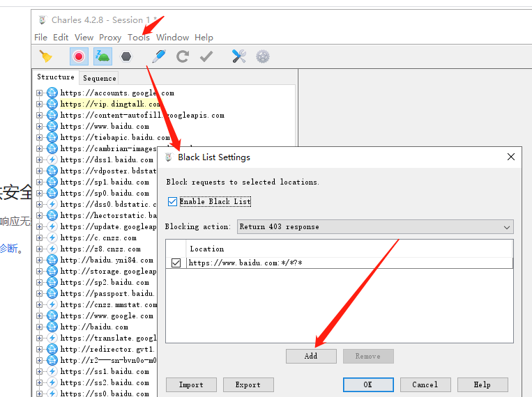Image resolution: width=532 pixels, height=397 pixels.
Task: Open the Window menu
Action: (x=172, y=38)
